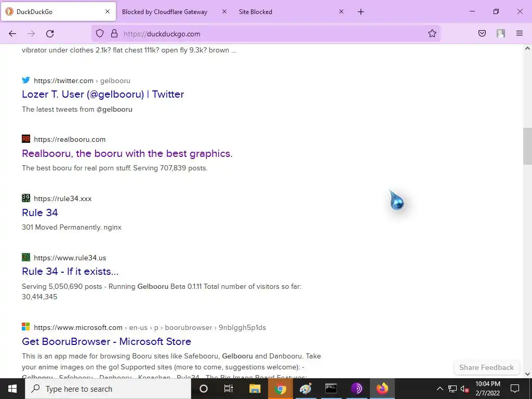The image size is (532, 399).
Task: Click the page scrollbar up arrow
Action: 527,48
